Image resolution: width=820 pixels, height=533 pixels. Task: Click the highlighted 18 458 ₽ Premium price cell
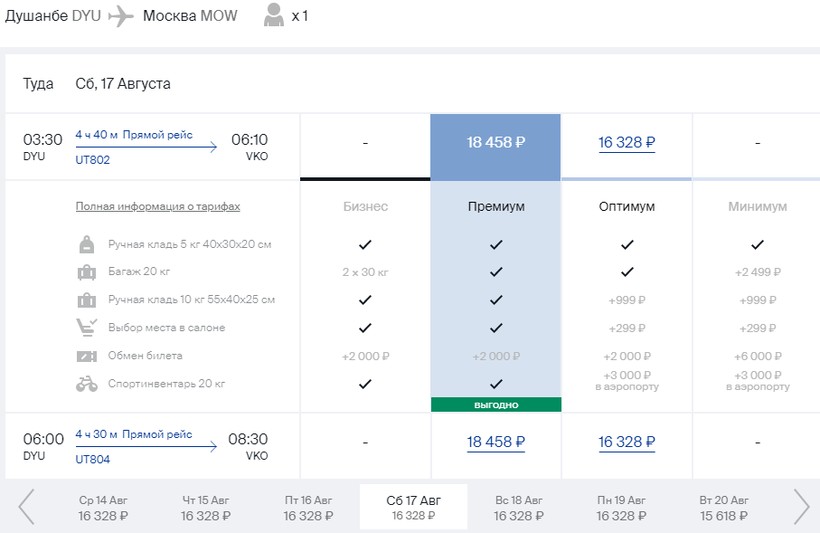coord(496,143)
